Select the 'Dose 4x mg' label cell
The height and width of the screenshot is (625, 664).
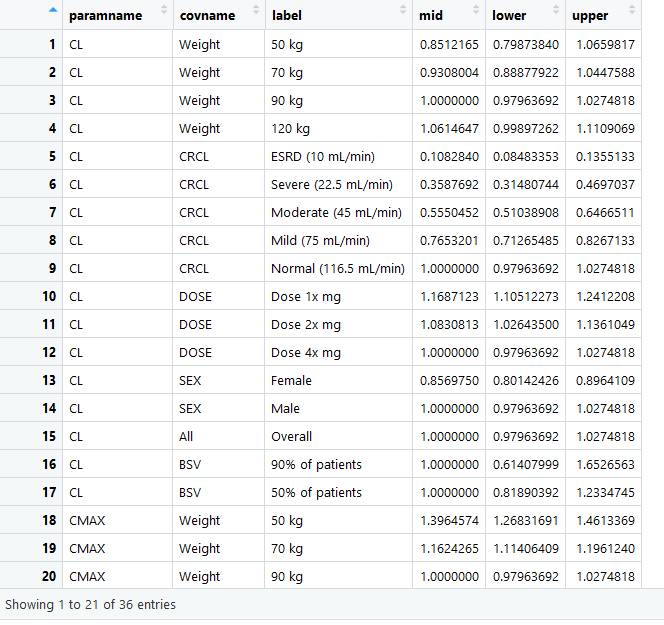pyautogui.click(x=306, y=353)
